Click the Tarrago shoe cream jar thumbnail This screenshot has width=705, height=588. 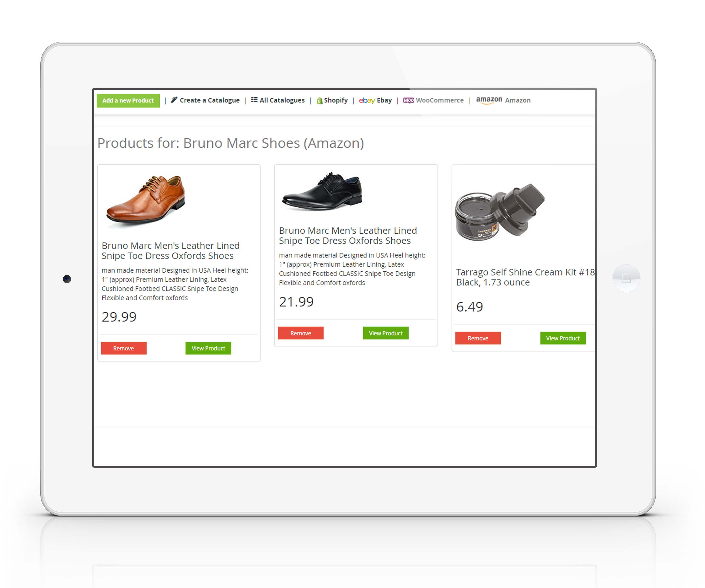pos(500,212)
